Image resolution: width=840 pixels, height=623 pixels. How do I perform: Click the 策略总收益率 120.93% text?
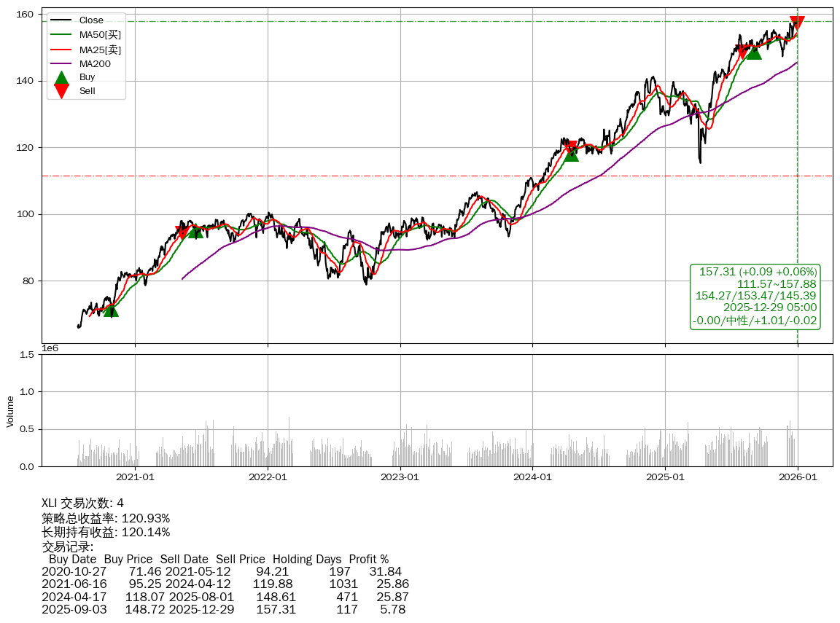106,518
